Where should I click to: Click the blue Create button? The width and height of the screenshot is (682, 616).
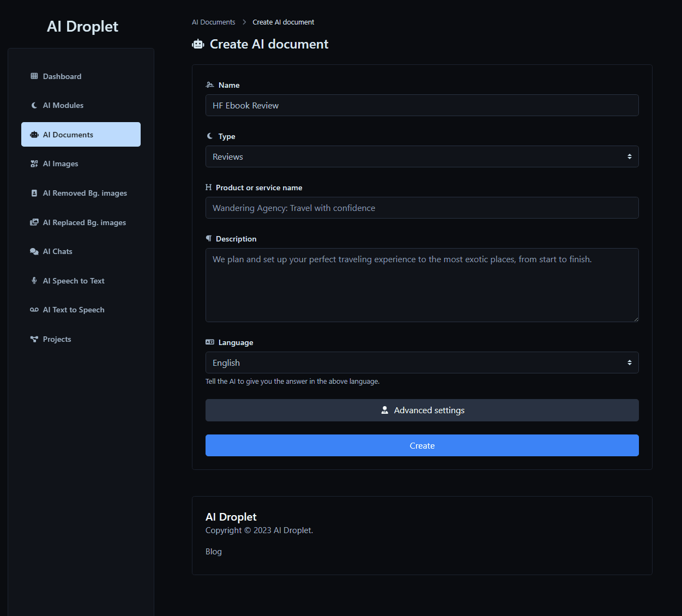tap(422, 445)
